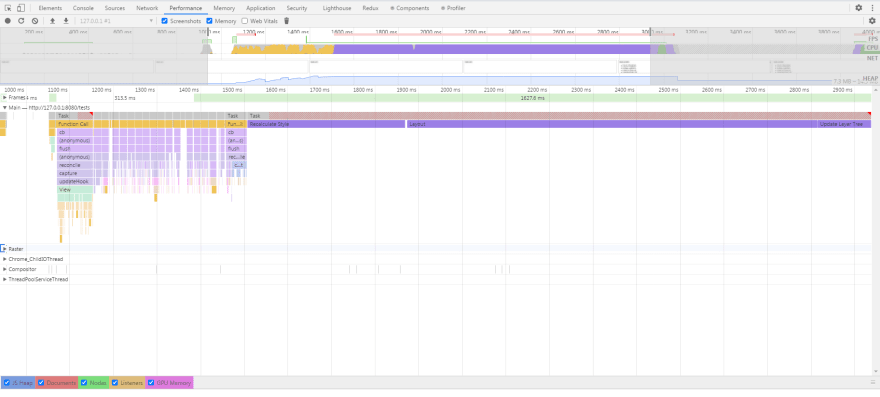Expand the Compositor track
Viewport: 880px width, 397px height.
[x=4, y=269]
